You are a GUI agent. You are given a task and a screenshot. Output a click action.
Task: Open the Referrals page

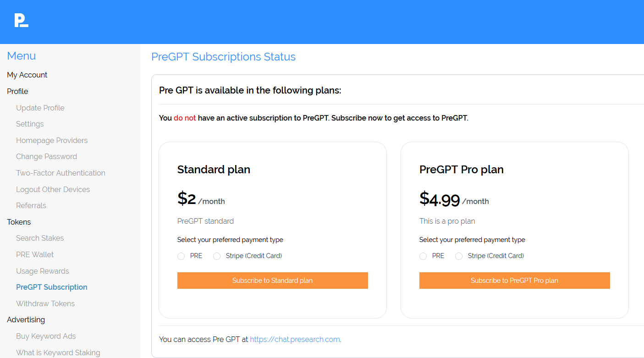point(31,205)
